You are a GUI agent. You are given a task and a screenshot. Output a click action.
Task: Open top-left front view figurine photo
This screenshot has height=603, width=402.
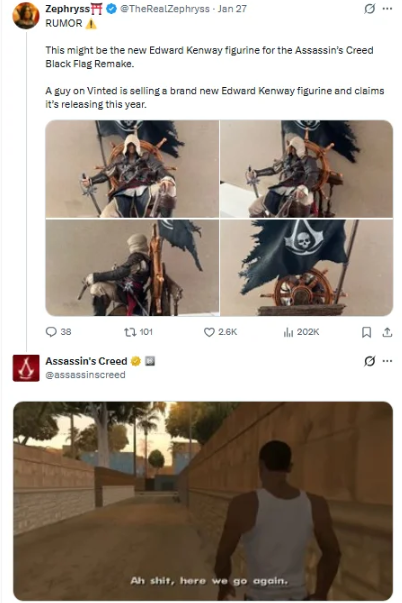[132, 169]
